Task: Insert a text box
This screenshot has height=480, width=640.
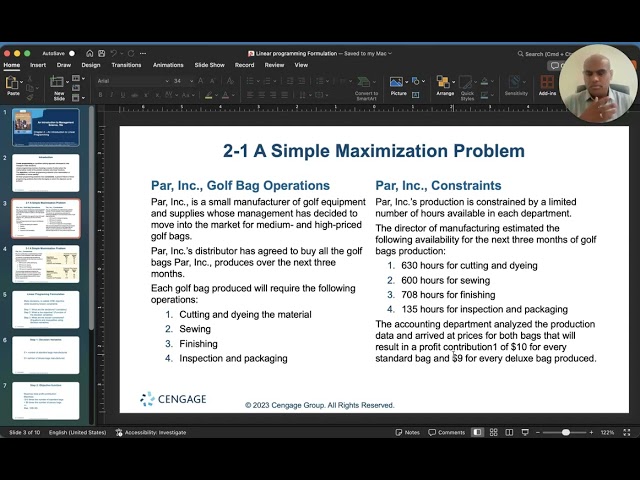Action: (416, 95)
